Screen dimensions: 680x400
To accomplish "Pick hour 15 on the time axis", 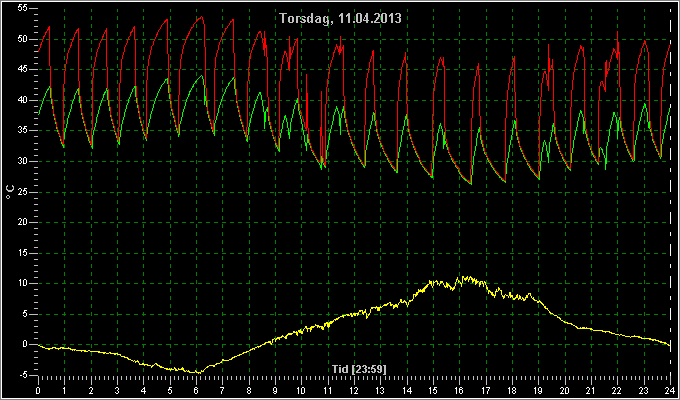I will tap(432, 390).
